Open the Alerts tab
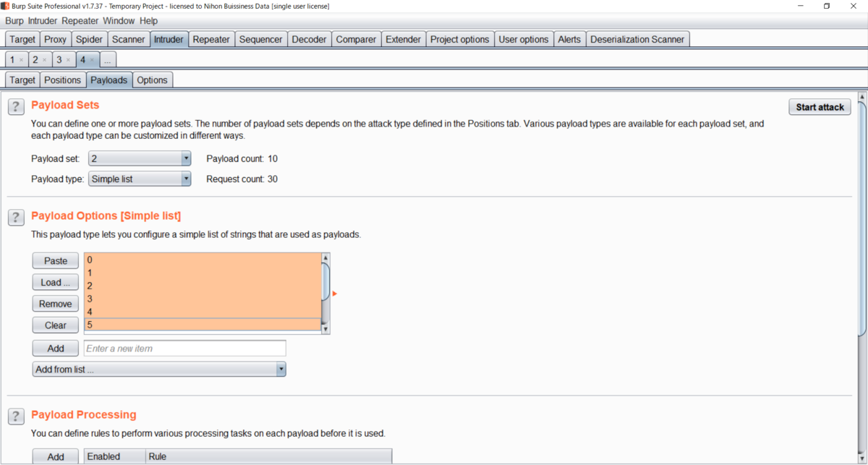 pyautogui.click(x=569, y=39)
